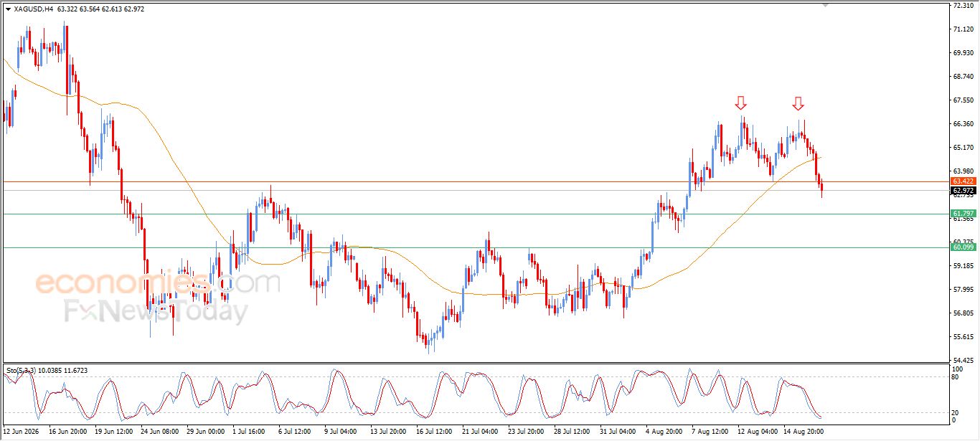Click the 55.615 price axis label
Screen dimensions: 980x441
pyautogui.click(x=963, y=336)
